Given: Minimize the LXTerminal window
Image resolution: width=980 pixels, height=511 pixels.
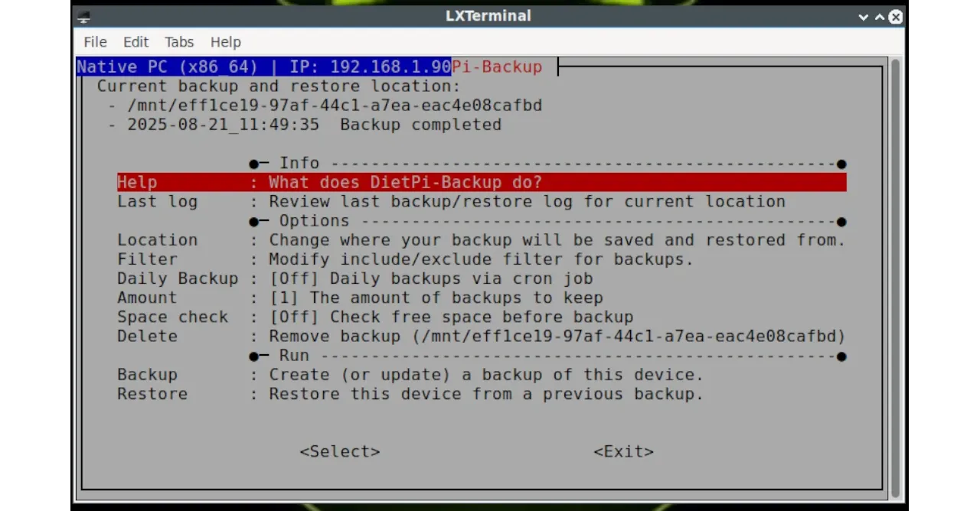Looking at the screenshot, I should [x=864, y=16].
